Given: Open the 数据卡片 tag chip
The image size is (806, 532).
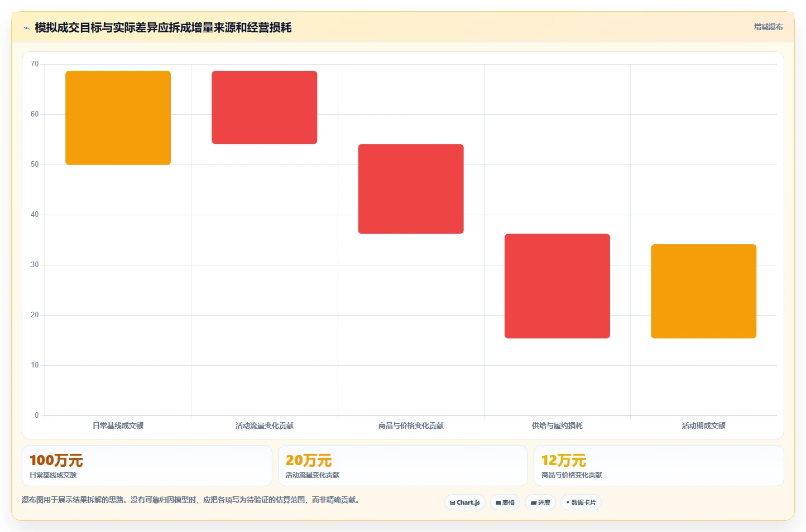Looking at the screenshot, I should [581, 502].
